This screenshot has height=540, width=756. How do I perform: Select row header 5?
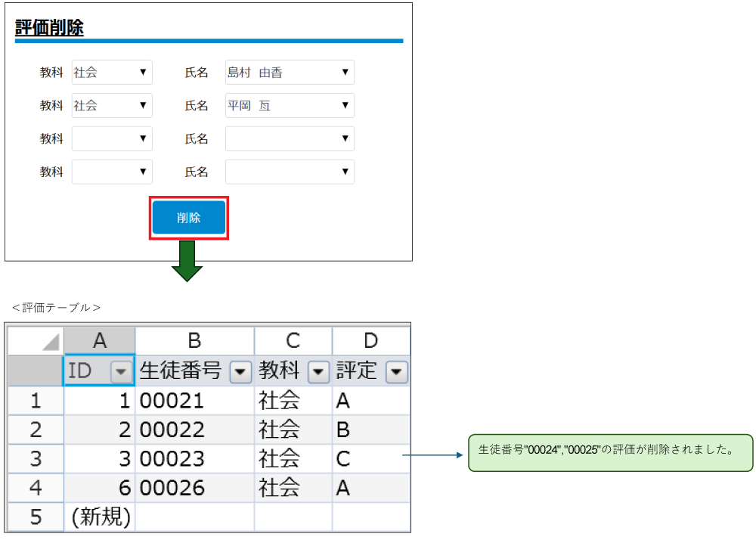coord(36,517)
